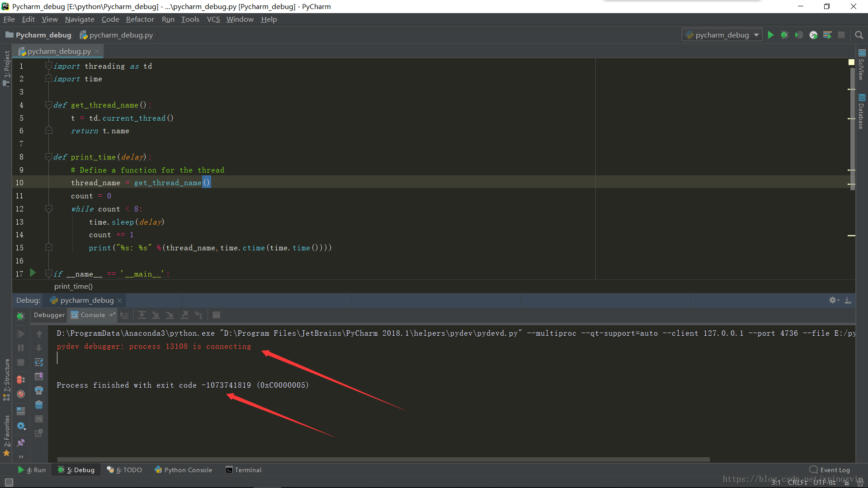Viewport: 868px width, 488px height.
Task: Expand the function definition on line 4
Action: [49, 105]
